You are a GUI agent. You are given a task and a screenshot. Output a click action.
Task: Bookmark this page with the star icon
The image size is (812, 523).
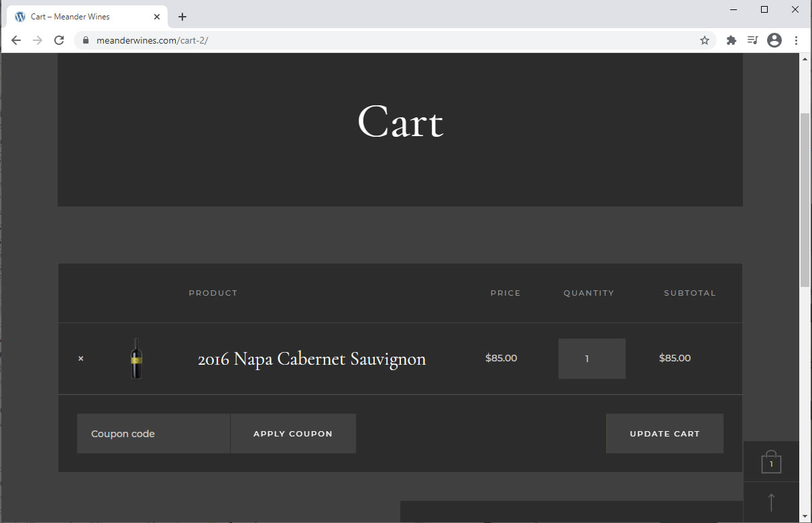pos(704,40)
